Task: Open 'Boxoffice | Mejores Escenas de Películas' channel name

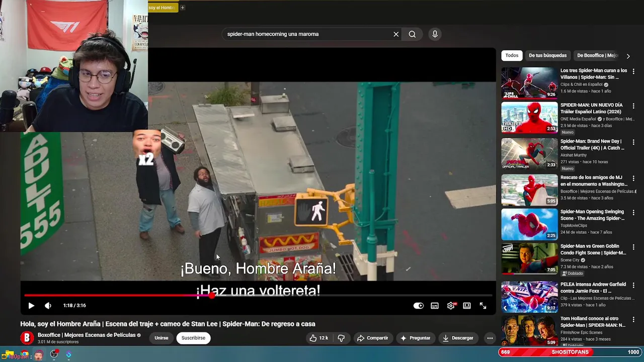Action: coord(87,335)
